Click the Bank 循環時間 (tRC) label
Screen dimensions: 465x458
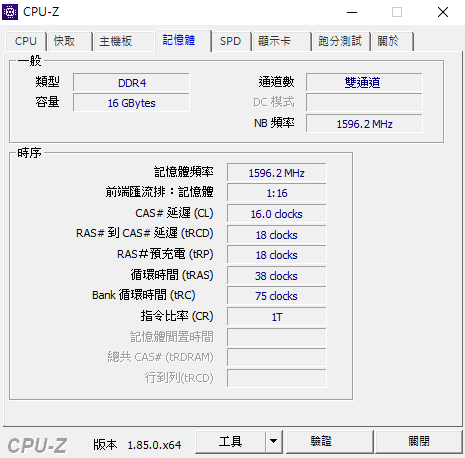tap(144, 295)
